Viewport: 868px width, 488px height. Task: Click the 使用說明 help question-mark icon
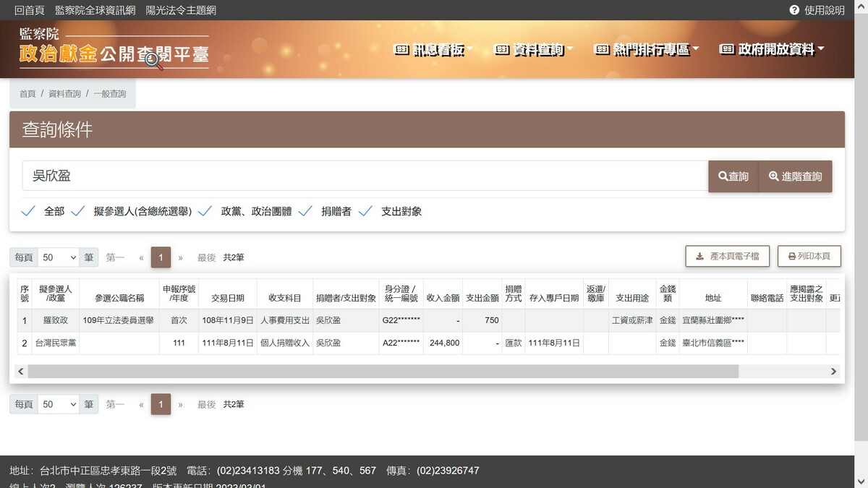[x=794, y=10]
